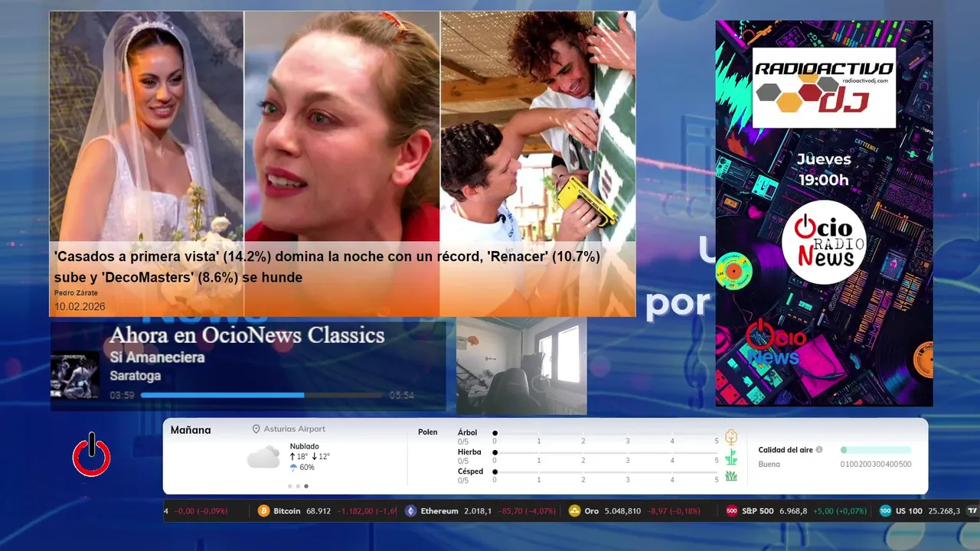This screenshot has width=980, height=551.
Task: Click the artist name Saratoga
Action: (135, 376)
